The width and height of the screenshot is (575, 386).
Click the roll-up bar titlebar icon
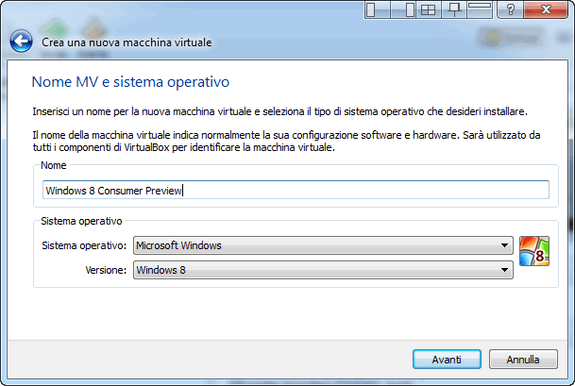click(480, 10)
